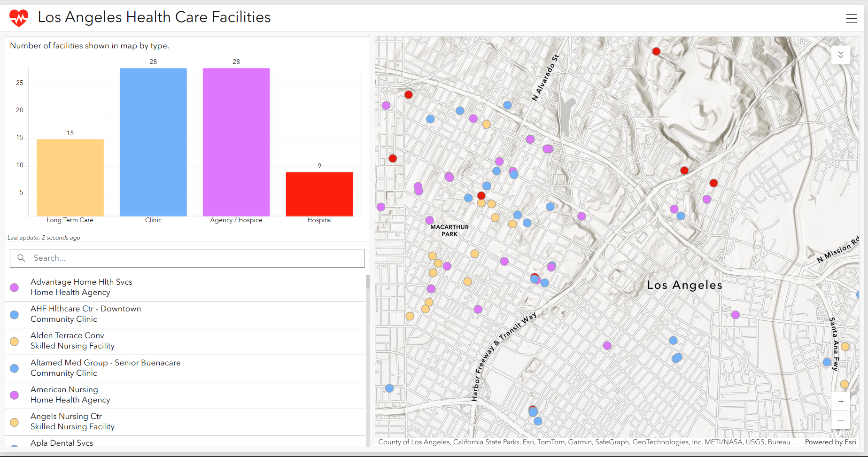Viewport: 868px width, 457px height.
Task: Select the blue Clinic bar
Action: 153,142
